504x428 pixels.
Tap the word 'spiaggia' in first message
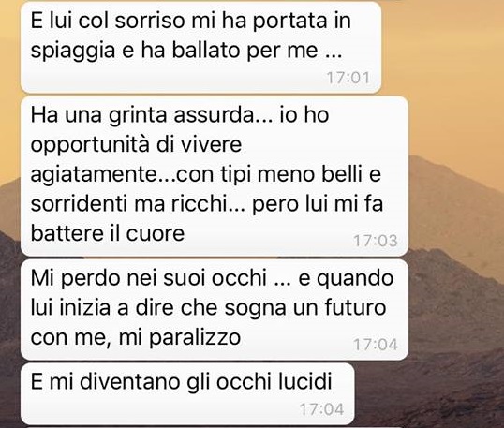[73, 52]
